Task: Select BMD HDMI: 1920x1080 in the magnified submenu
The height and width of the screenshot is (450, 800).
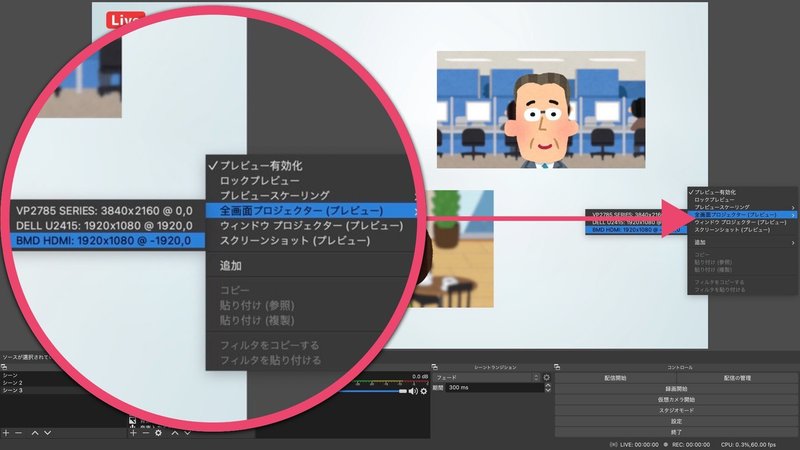Action: pyautogui.click(x=107, y=240)
